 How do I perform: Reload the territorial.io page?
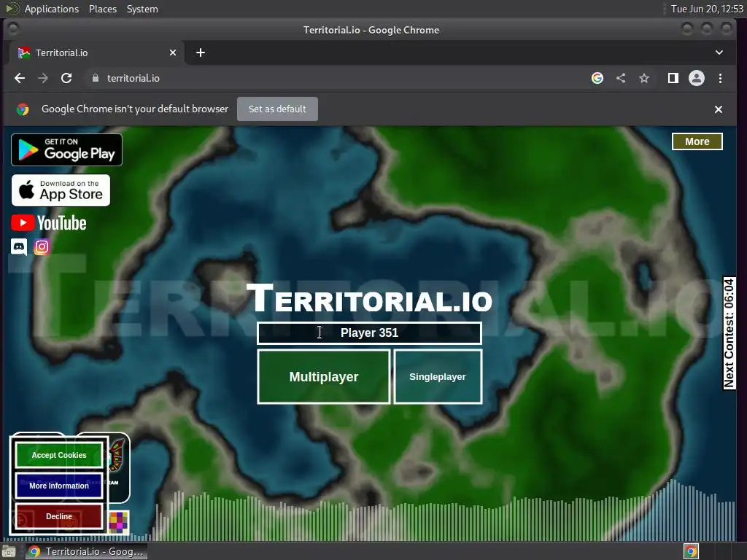coord(66,78)
